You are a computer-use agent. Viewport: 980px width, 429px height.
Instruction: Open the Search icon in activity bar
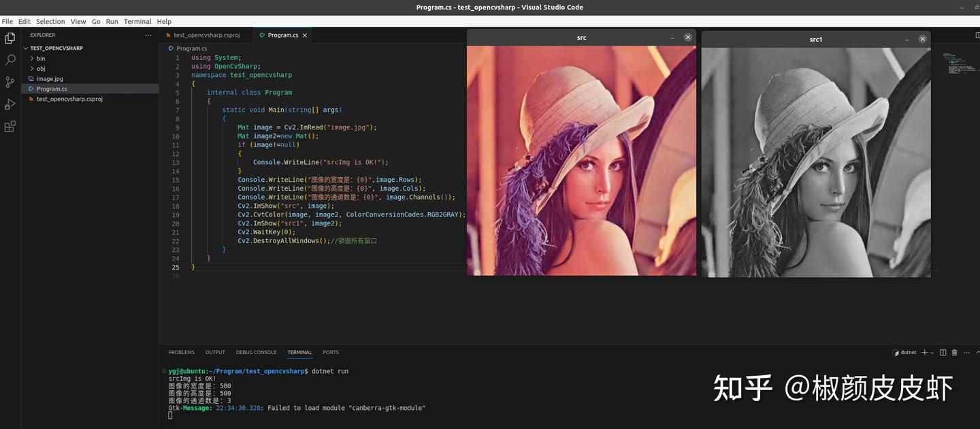pyautogui.click(x=10, y=59)
